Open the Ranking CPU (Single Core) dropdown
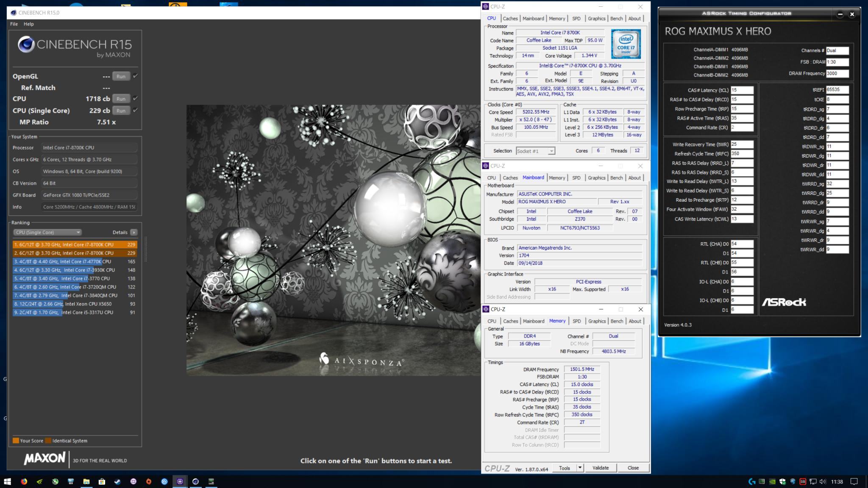 click(x=47, y=232)
